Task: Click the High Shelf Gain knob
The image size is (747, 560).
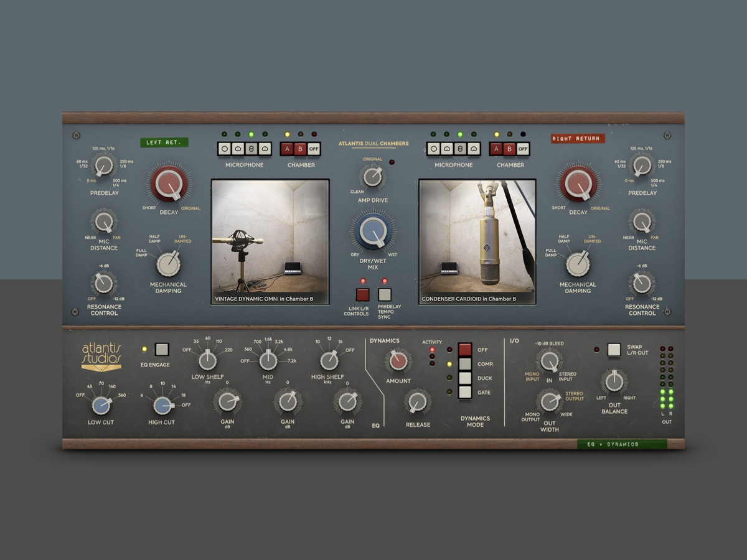Action: coord(347,401)
